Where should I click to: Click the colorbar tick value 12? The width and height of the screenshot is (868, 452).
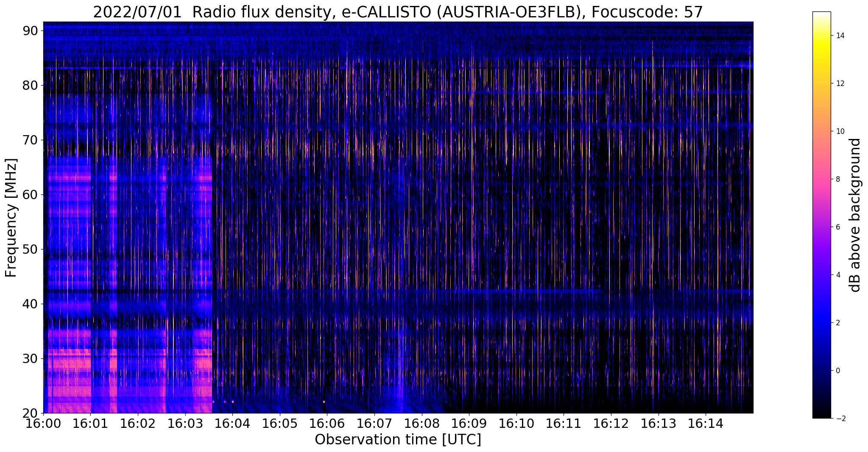click(840, 83)
